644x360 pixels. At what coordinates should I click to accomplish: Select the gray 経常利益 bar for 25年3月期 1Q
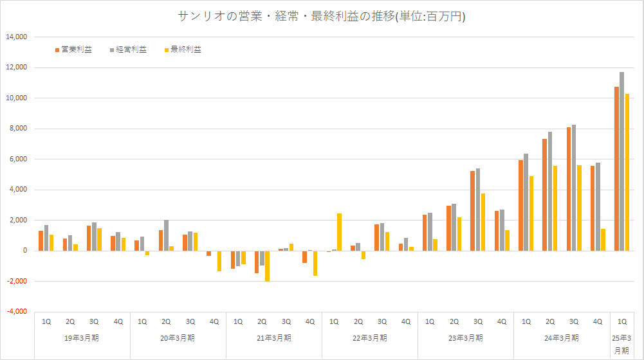click(622, 161)
